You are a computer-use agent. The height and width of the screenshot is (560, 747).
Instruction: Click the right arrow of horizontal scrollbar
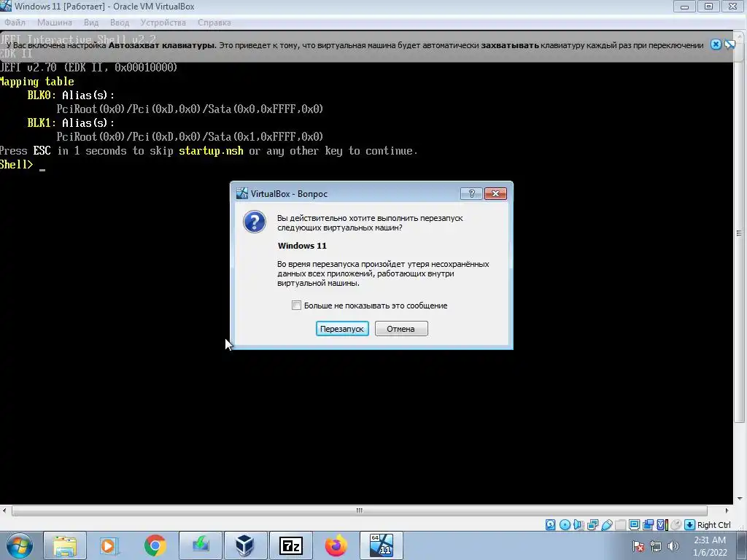pos(727,510)
